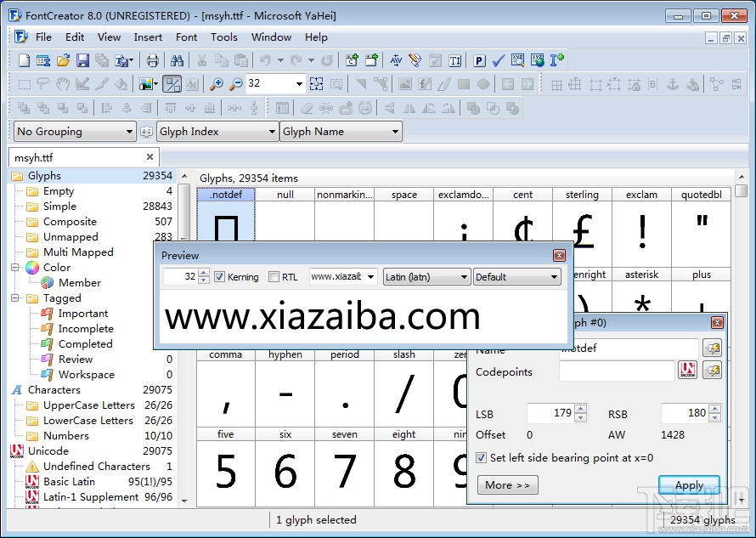
Task: Open a new font with the New icon
Action: tap(23, 59)
